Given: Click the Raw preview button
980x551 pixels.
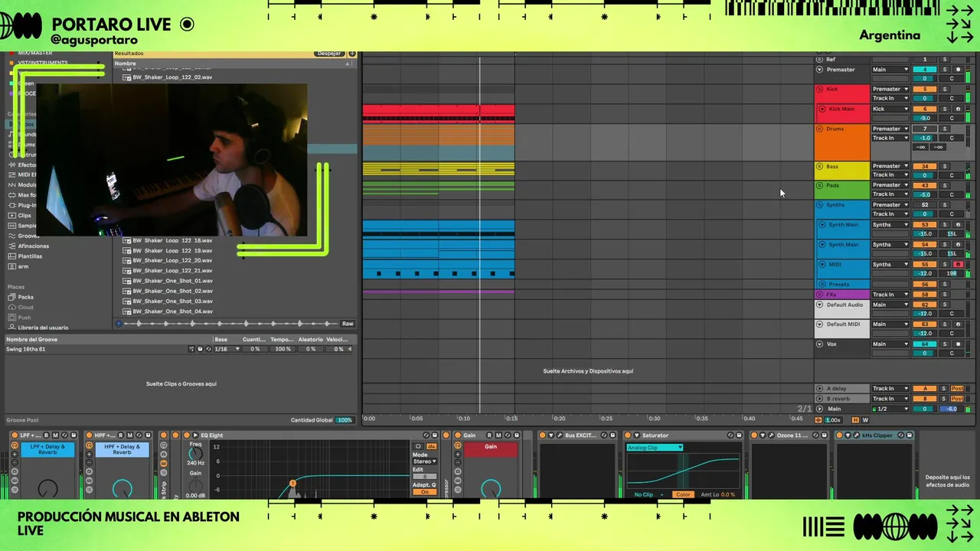Looking at the screenshot, I should (348, 324).
